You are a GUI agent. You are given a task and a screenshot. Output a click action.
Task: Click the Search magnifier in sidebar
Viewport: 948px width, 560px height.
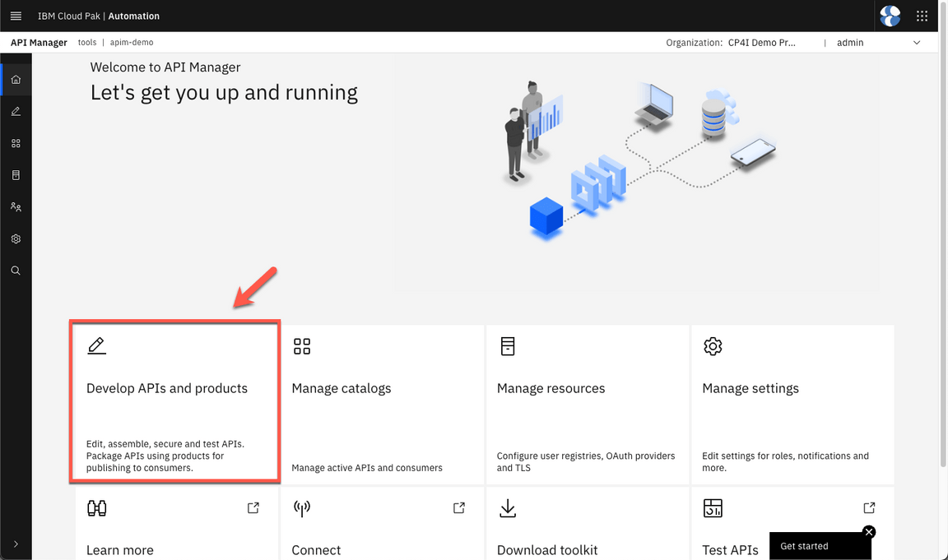[16, 271]
